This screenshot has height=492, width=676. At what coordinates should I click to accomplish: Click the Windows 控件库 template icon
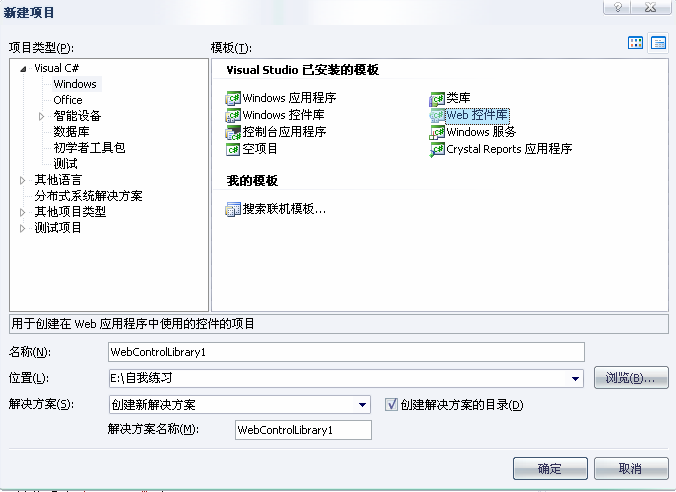click(233, 116)
